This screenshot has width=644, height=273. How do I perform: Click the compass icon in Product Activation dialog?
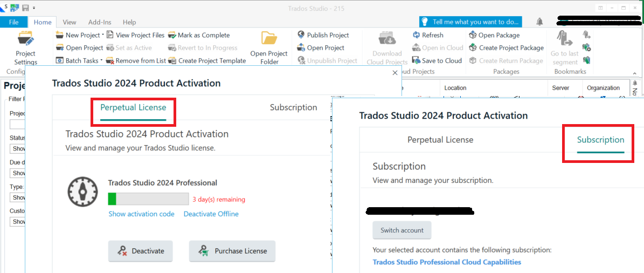point(83,193)
